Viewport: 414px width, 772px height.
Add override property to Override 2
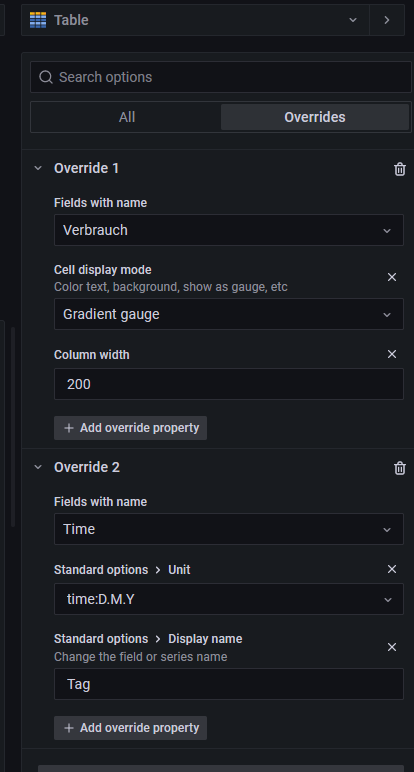pyautogui.click(x=130, y=728)
